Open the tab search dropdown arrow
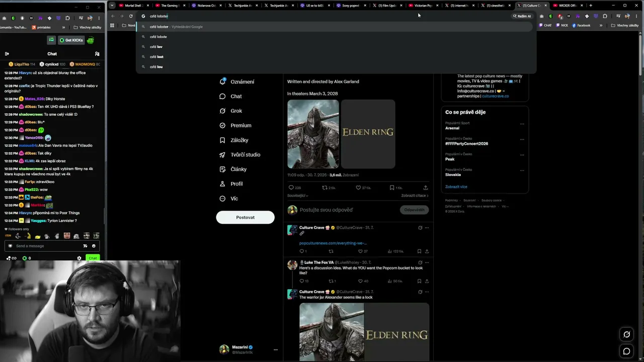The height and width of the screenshot is (362, 644). [x=112, y=6]
